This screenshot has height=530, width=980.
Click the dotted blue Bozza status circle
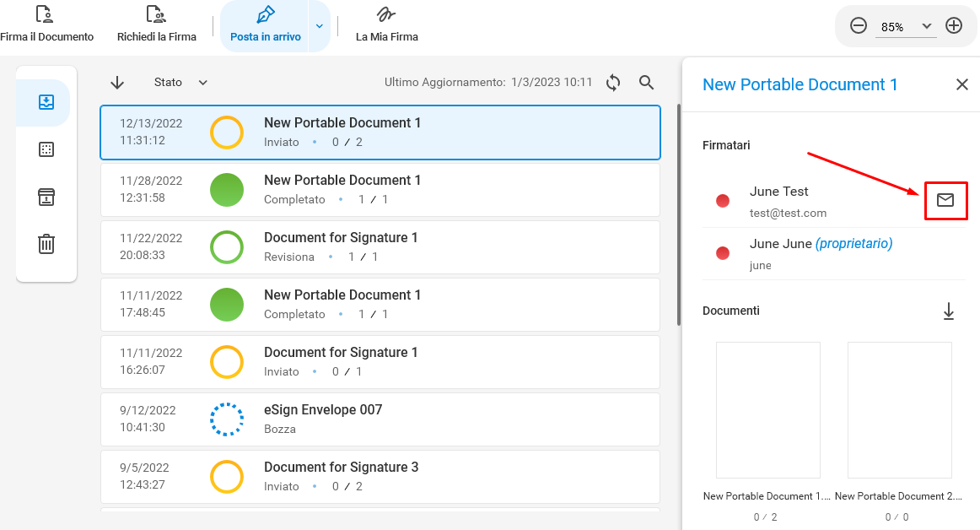pyautogui.click(x=226, y=419)
